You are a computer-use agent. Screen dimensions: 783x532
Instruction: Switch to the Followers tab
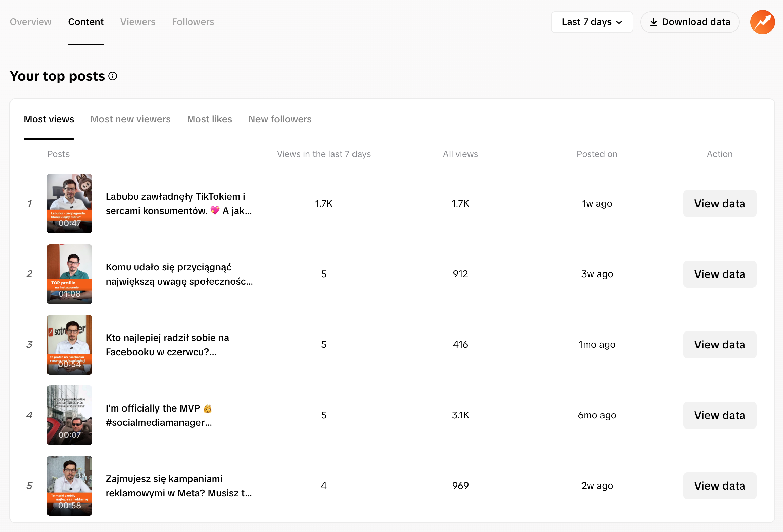[x=193, y=22]
